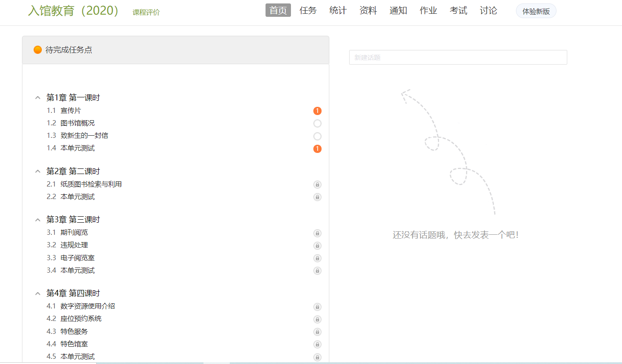Click the lock icon beside 4.1 数字资源使用介绍

[x=317, y=307]
